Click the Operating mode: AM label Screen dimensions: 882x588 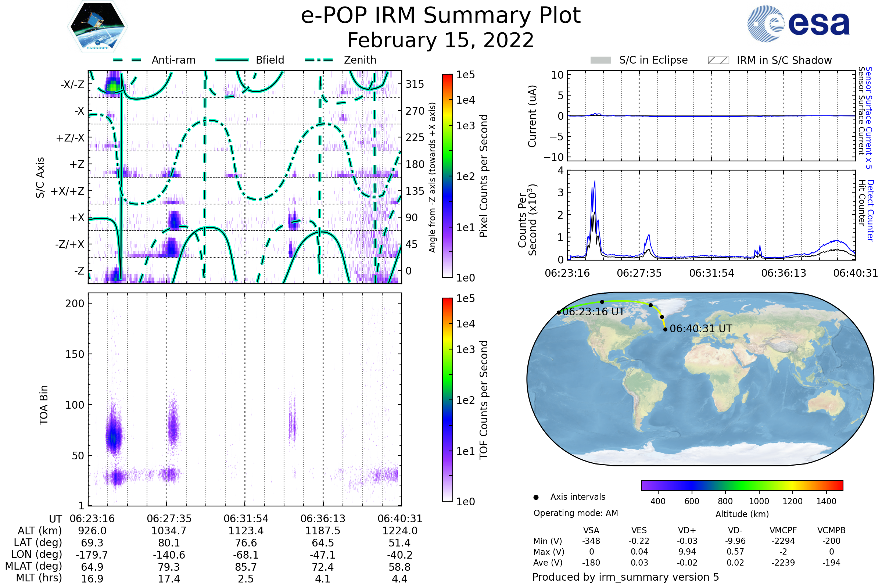click(x=576, y=513)
